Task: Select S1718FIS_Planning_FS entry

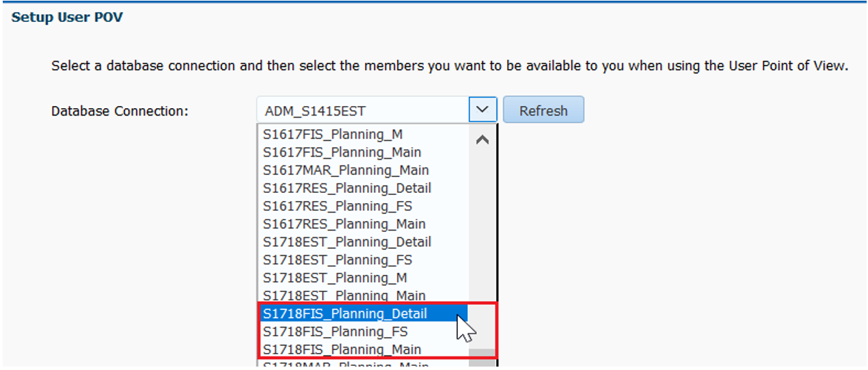Action: 336,332
